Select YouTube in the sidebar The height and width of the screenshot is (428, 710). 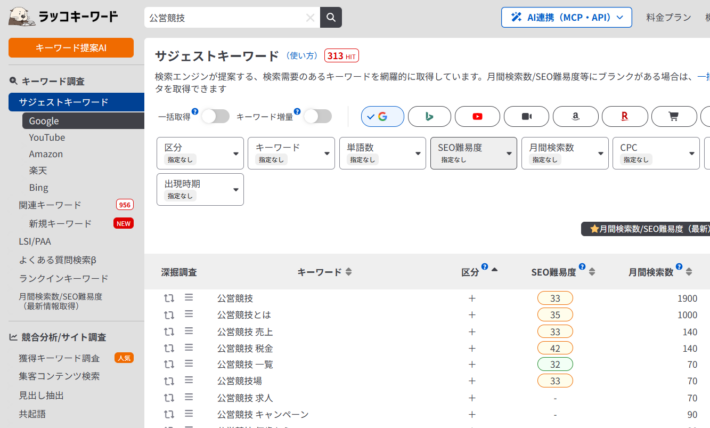tap(47, 137)
